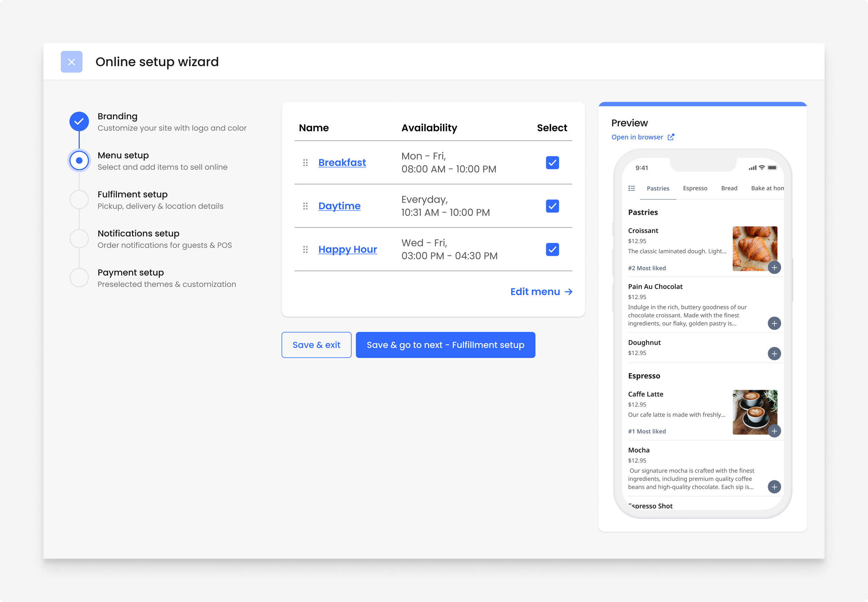Viewport: 868px width, 602px height.
Task: Open the category list icon in phone preview
Action: (632, 188)
